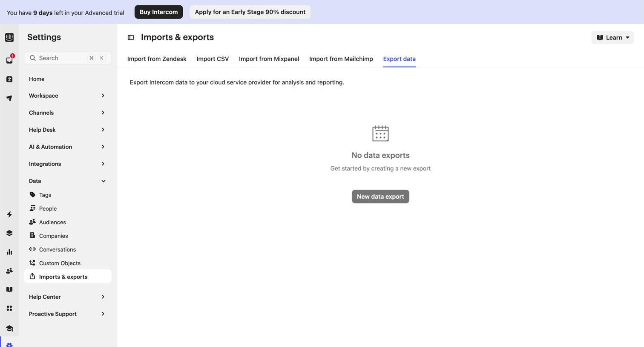Select the Export data tab
Image resolution: width=644 pixels, height=347 pixels.
pos(399,59)
